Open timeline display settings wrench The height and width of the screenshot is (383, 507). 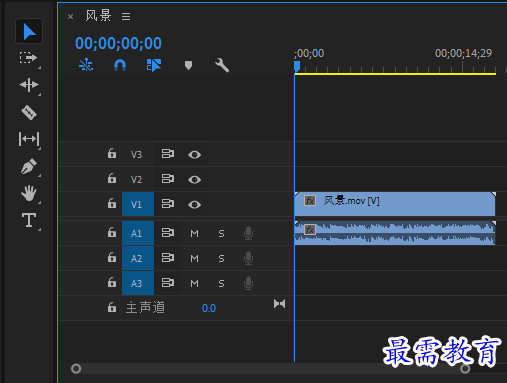222,65
